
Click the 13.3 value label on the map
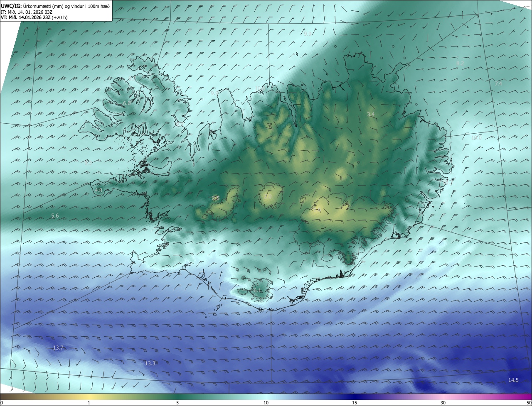pos(150,364)
